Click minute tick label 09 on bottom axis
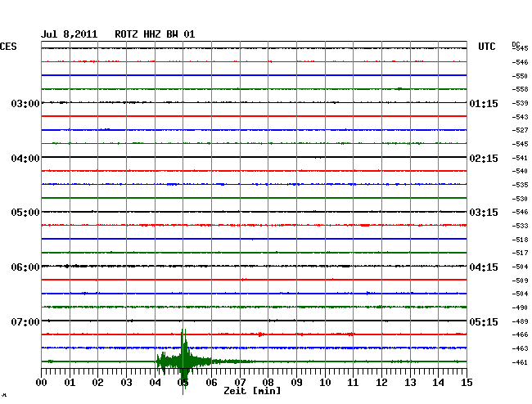Image resolution: width=532 pixels, height=404 pixels. click(296, 383)
